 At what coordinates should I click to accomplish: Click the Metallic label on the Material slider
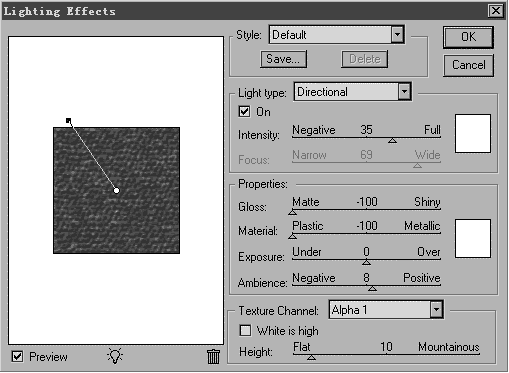coord(422,226)
